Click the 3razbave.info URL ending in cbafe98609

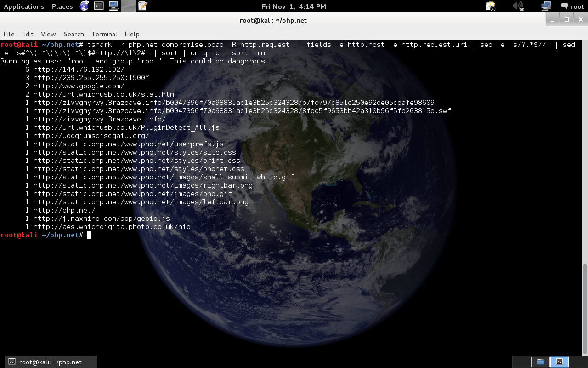tap(234, 103)
